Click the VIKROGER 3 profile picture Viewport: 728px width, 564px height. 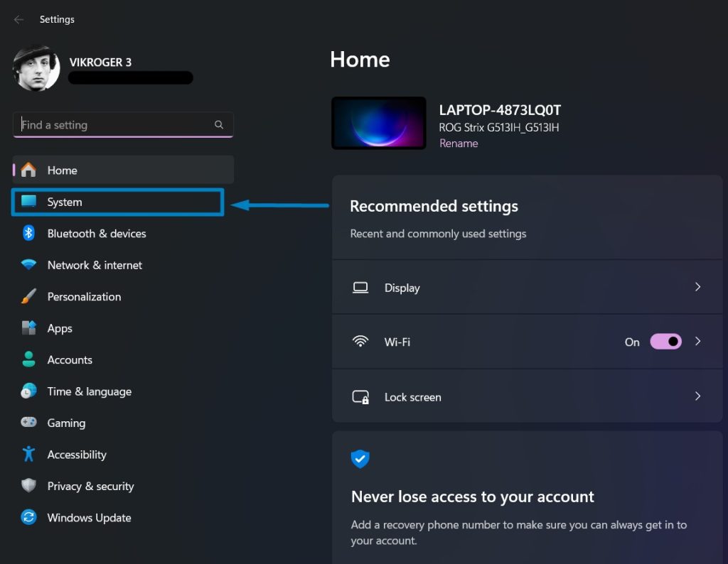click(36, 67)
